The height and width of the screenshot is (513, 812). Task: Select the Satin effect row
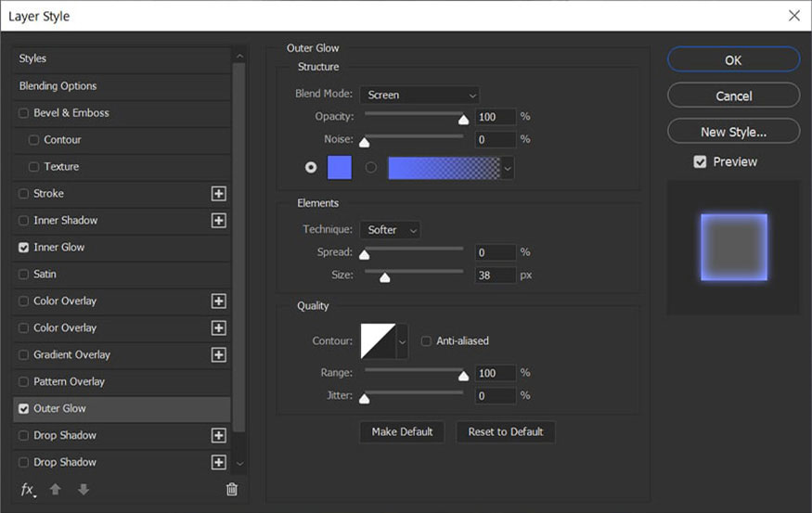coord(122,275)
